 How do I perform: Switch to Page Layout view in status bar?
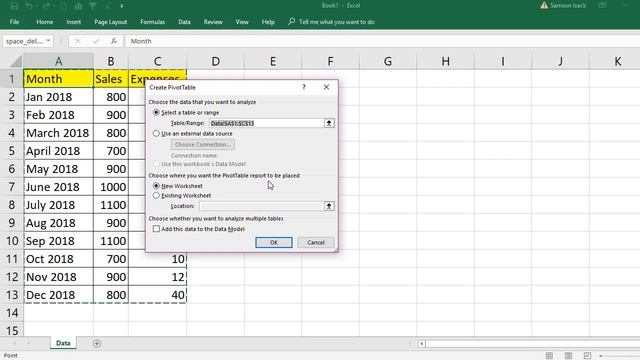pos(568,356)
